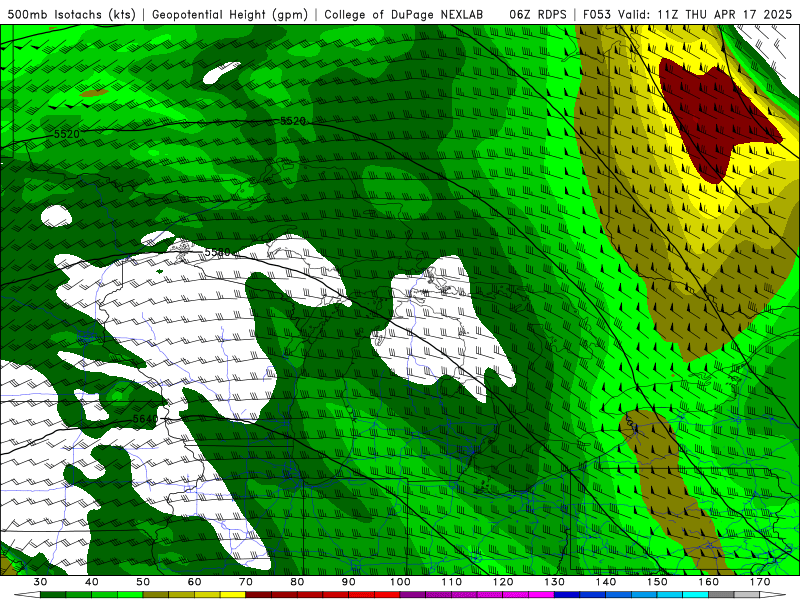Select the dark blue swatch just after 130
The height and width of the screenshot is (600, 800).
point(567,595)
